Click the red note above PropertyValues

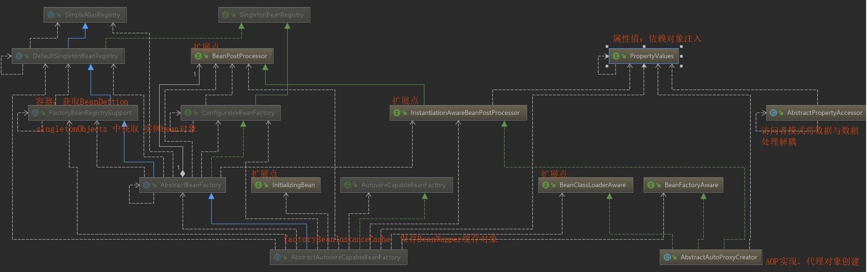[x=657, y=38]
